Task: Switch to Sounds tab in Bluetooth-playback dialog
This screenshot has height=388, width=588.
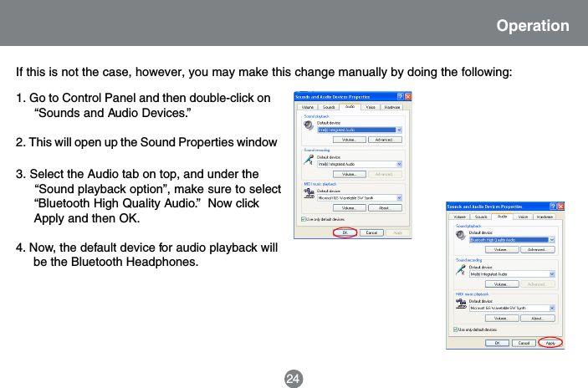Action: 481,217
